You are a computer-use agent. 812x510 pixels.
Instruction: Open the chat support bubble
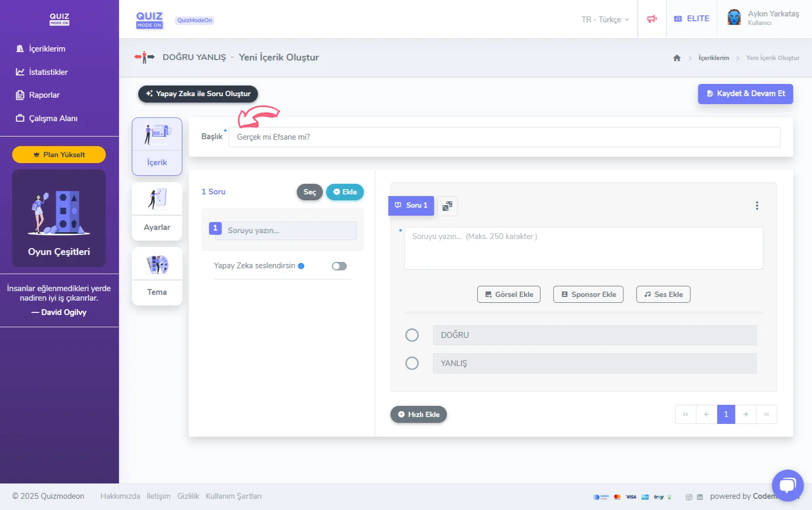click(787, 485)
